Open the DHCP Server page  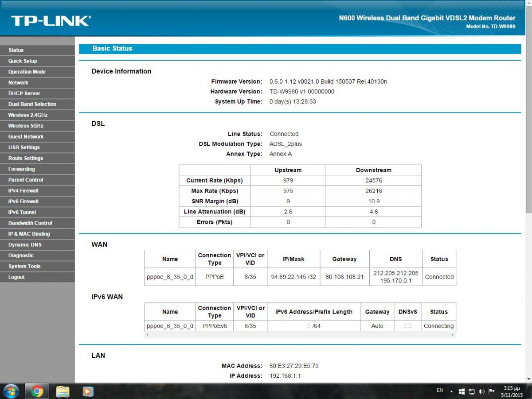click(x=24, y=93)
